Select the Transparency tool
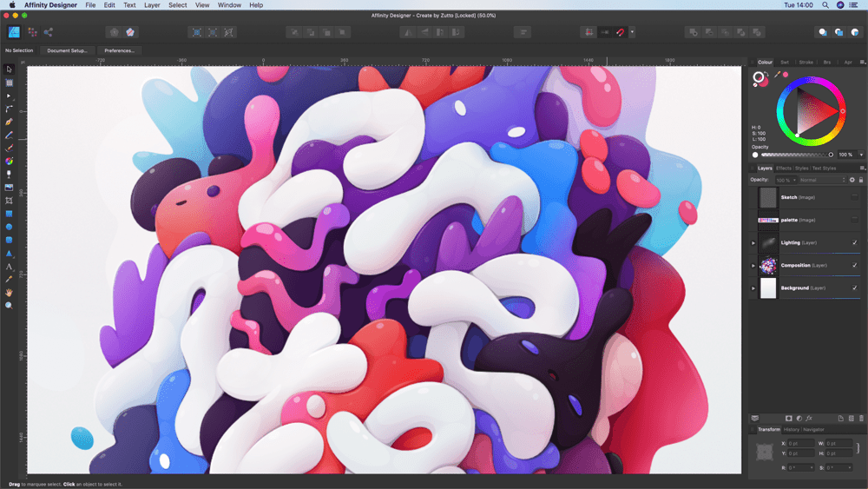This screenshot has width=868, height=489. 9,175
